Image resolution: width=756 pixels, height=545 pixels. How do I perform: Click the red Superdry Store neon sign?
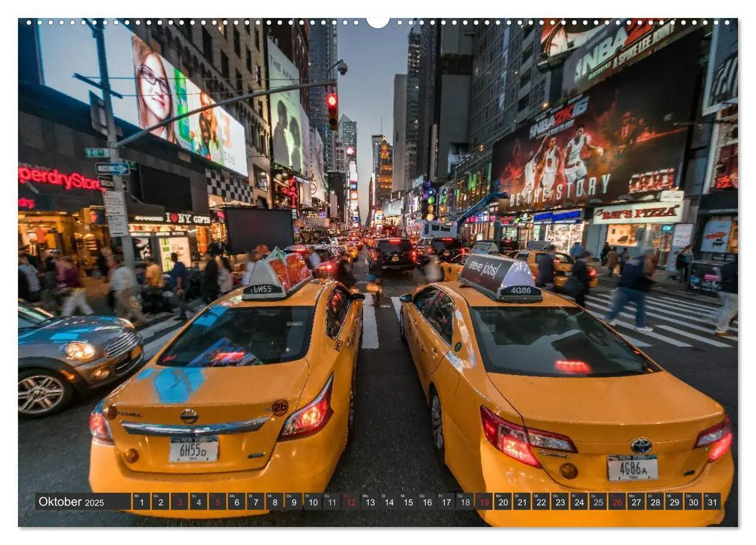[59, 178]
